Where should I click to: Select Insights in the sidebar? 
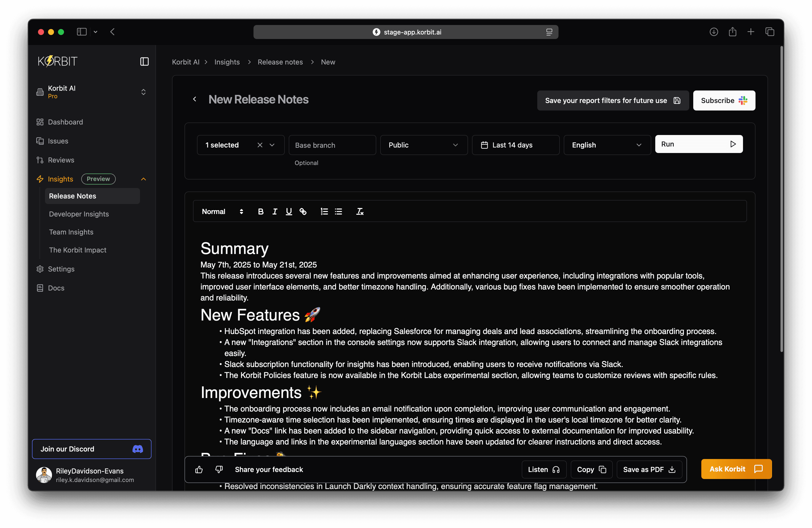(x=60, y=179)
